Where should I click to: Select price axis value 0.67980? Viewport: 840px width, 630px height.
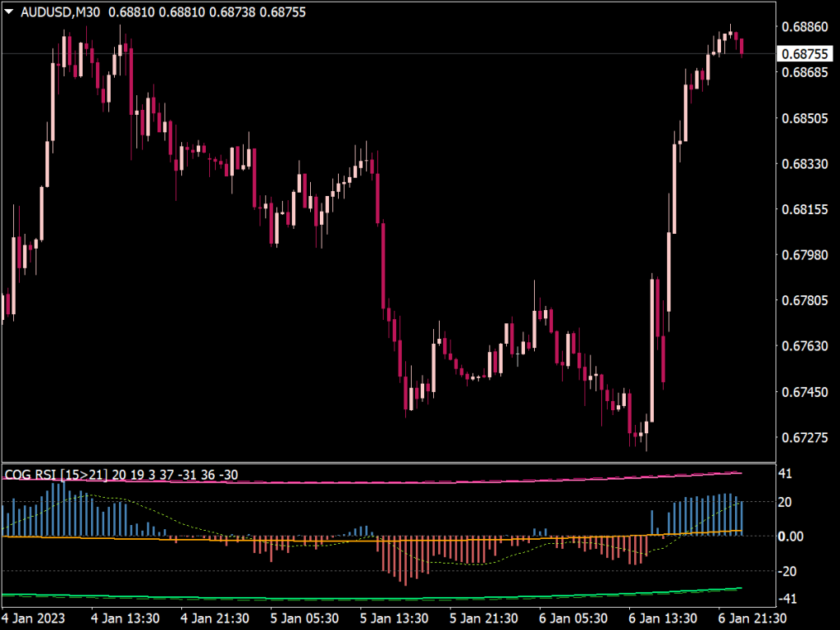point(805,254)
